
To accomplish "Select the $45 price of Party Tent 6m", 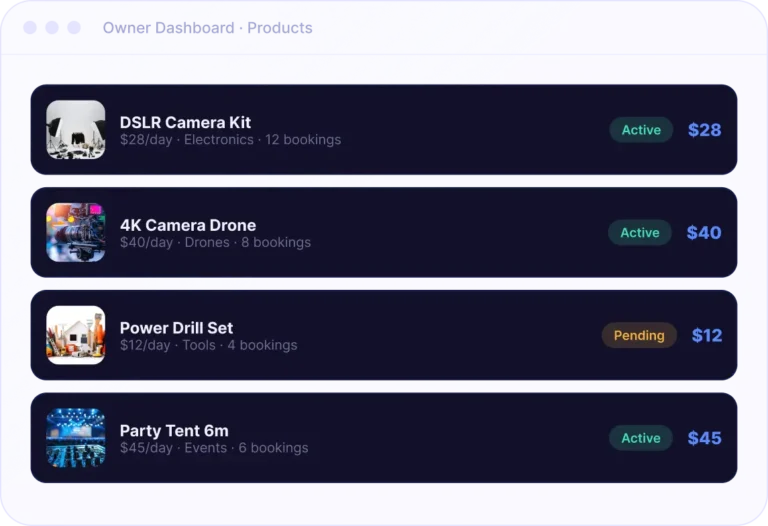I will coord(704,438).
